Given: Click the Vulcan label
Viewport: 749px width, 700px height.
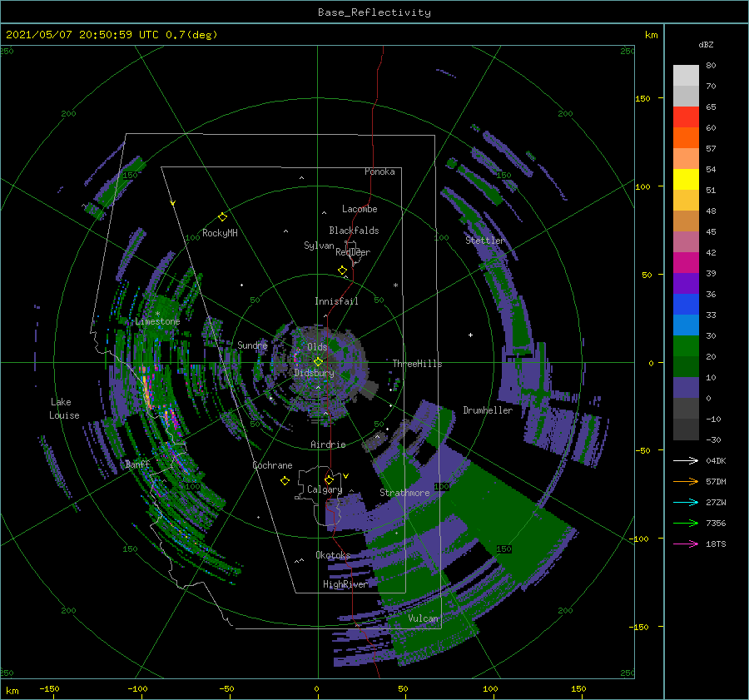Looking at the screenshot, I should [423, 618].
